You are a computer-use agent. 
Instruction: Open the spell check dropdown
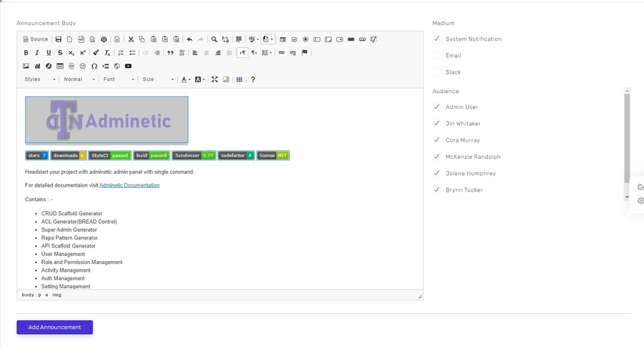tap(253, 39)
